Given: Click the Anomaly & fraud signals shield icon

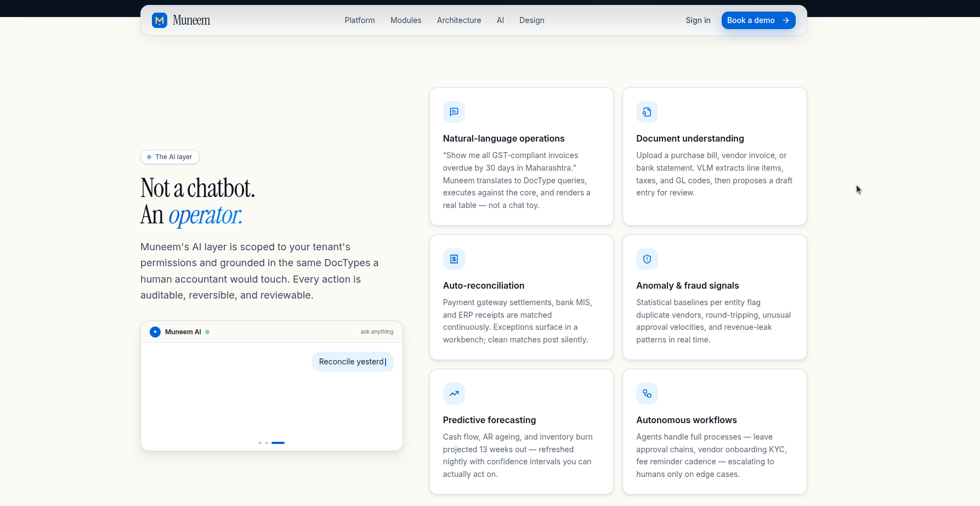Looking at the screenshot, I should click(x=647, y=259).
